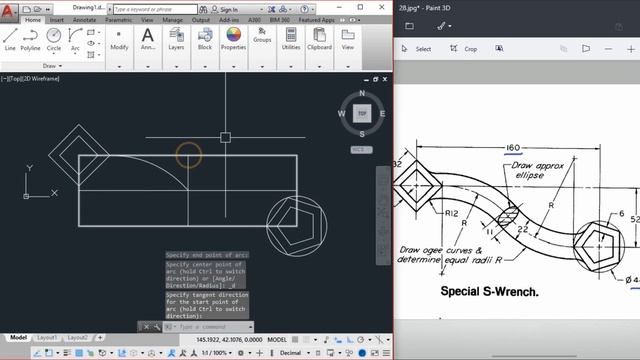Image resolution: width=640 pixels, height=360 pixels.
Task: Close the command line with X icon
Action: point(147,327)
